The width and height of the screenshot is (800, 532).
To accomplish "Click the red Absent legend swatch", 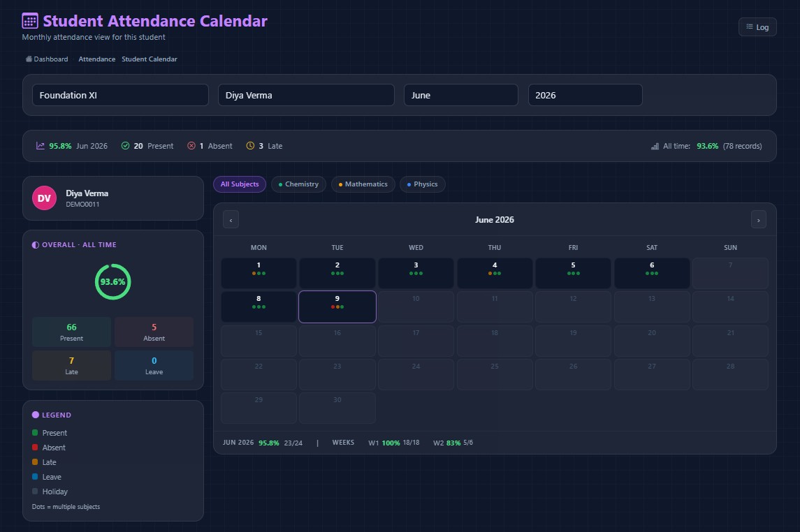I will click(35, 448).
